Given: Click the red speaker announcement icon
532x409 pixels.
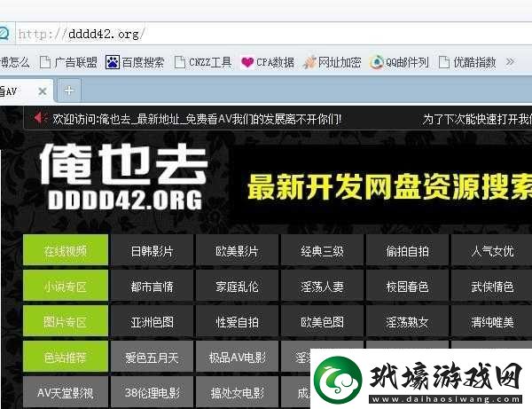Looking at the screenshot, I should (x=41, y=118).
